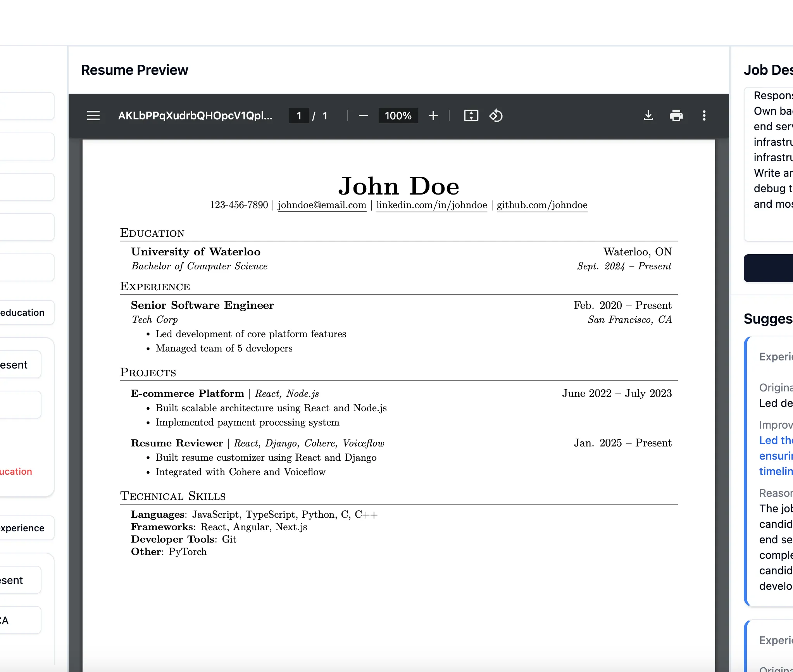The image size is (793, 672).
Task: Open the linkedin.com/in/johndoe link
Action: tap(431, 205)
